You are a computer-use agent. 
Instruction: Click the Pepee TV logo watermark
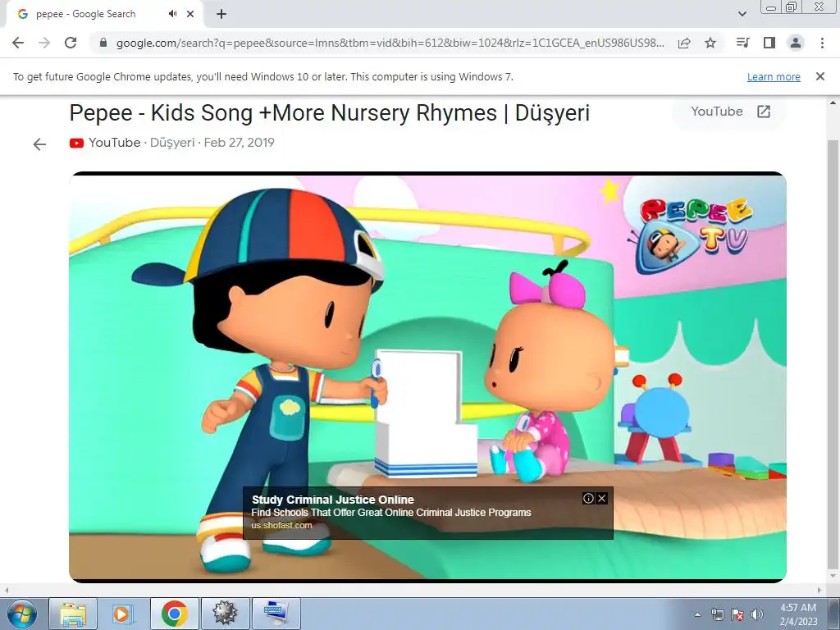coord(691,235)
